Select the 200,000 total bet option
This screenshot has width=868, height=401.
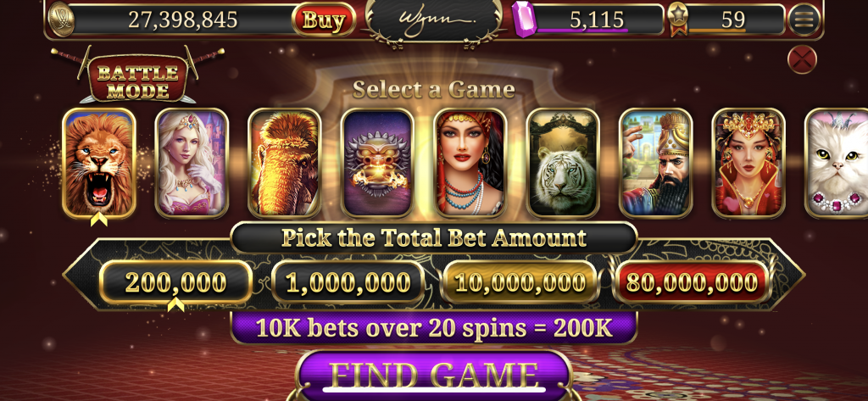click(176, 282)
